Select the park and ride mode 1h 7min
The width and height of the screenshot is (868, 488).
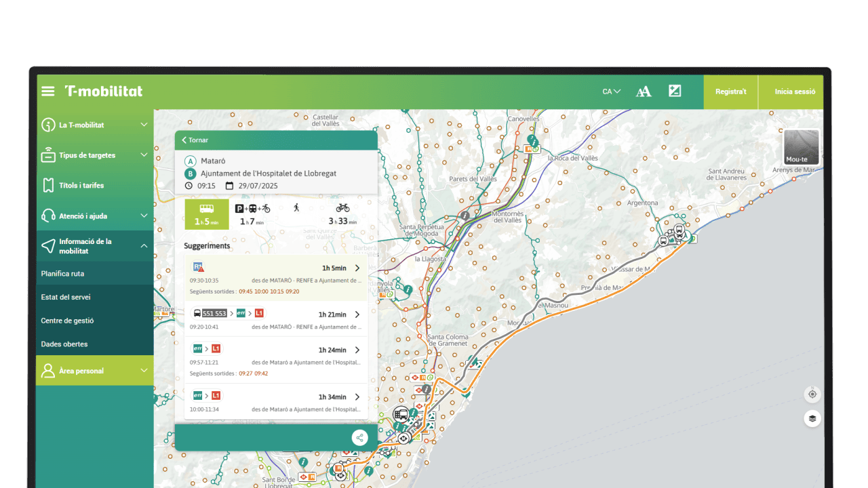coord(252,214)
